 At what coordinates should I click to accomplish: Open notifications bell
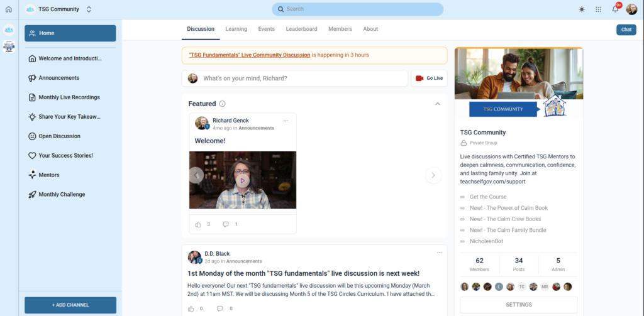(615, 9)
